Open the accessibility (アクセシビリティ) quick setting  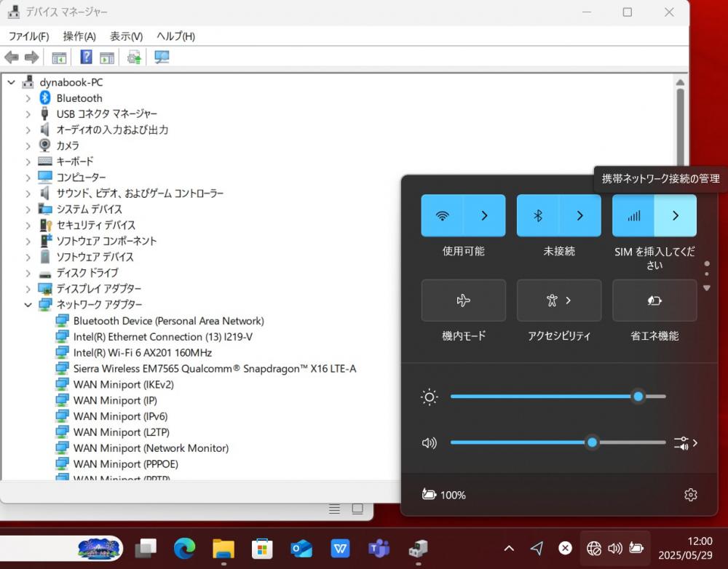(559, 301)
